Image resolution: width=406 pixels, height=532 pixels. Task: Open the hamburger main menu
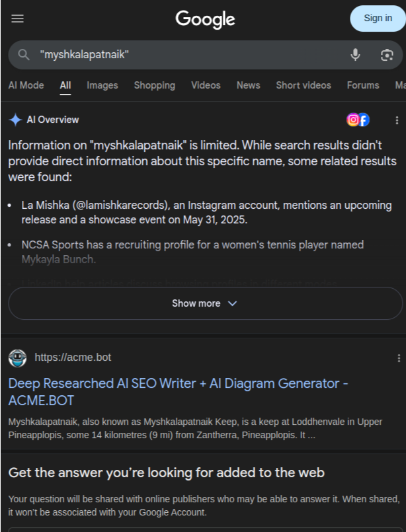click(x=18, y=19)
